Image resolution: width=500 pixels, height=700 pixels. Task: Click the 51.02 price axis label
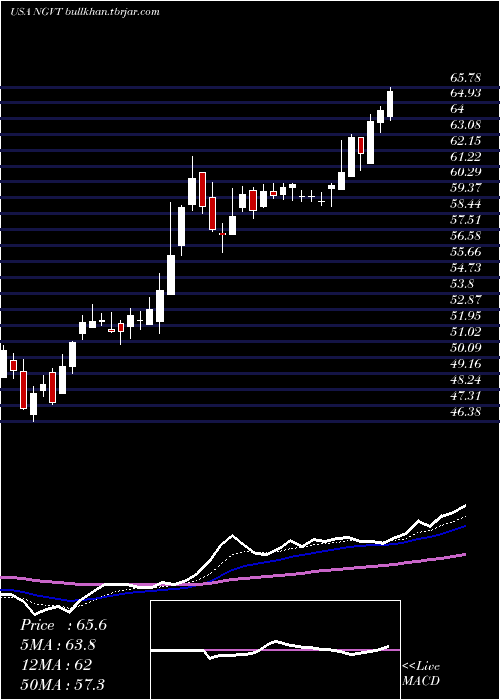[466, 332]
